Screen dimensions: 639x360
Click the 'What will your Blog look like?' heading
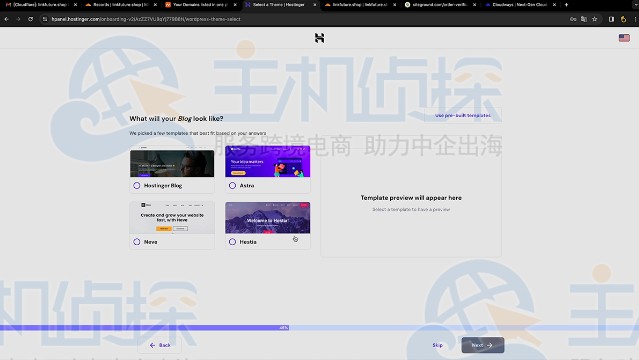pos(176,119)
